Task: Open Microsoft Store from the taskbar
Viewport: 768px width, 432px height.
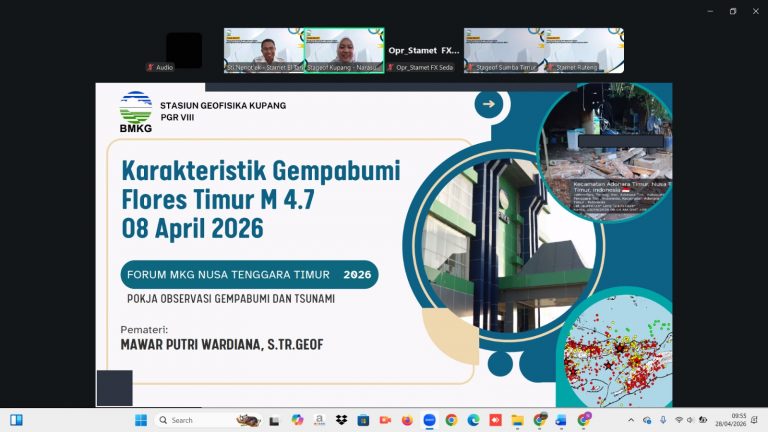Action: tap(363, 420)
